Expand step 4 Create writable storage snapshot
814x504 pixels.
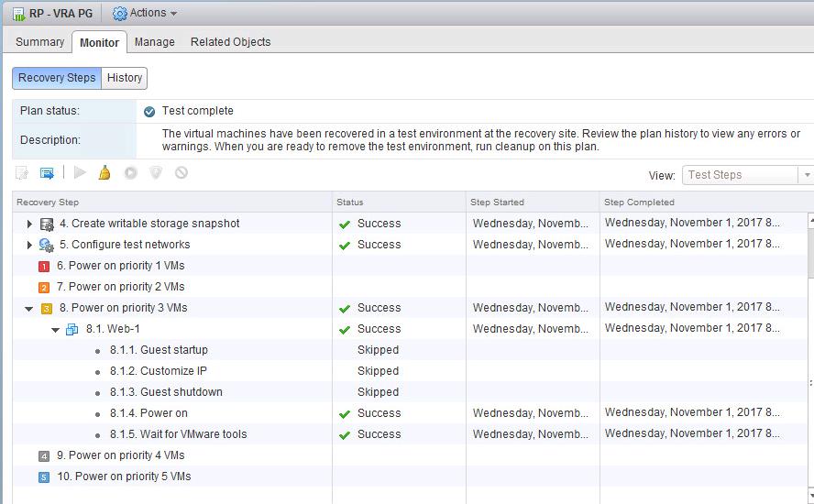coord(29,224)
